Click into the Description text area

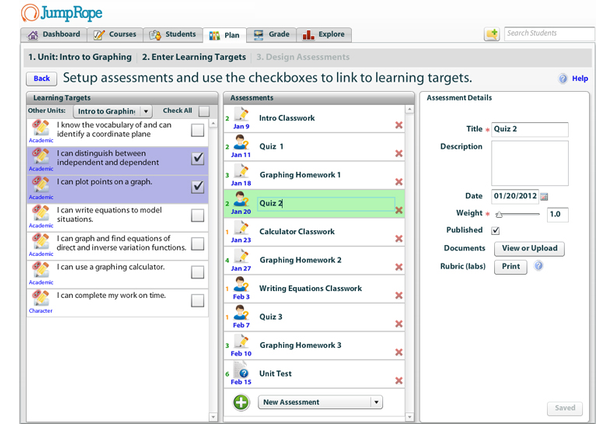tap(530, 163)
